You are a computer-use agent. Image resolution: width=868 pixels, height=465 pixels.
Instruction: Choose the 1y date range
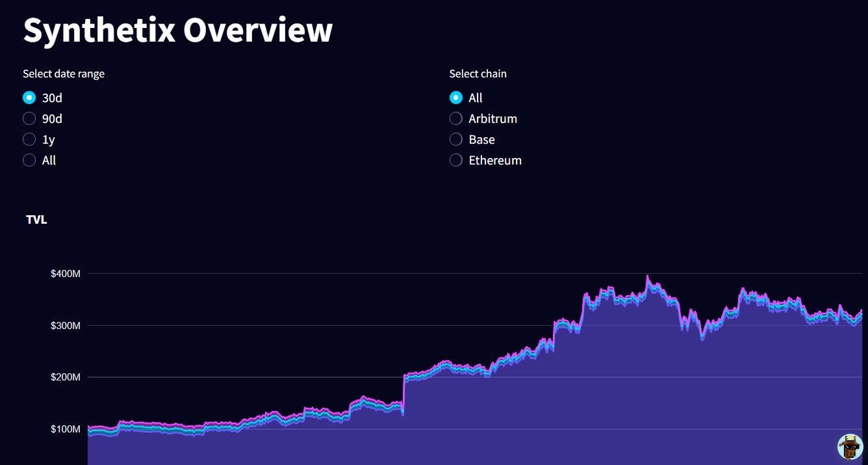[29, 139]
